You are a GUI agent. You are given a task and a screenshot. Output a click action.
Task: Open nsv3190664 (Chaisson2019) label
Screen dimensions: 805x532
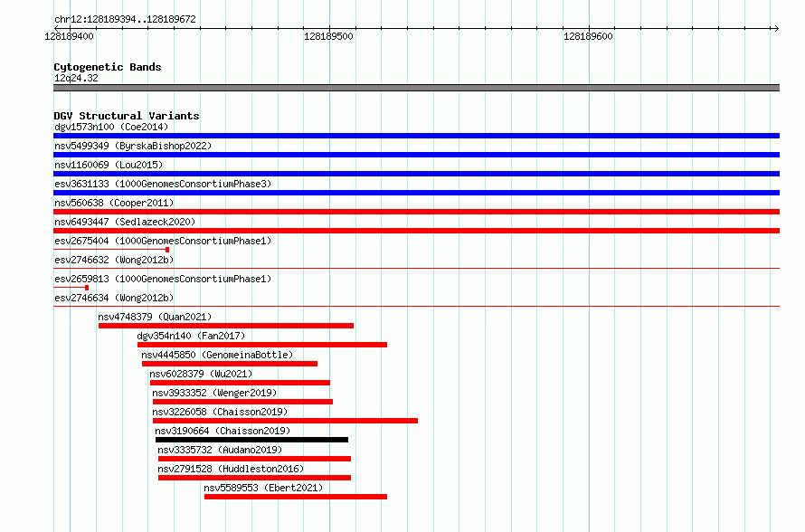(x=223, y=431)
